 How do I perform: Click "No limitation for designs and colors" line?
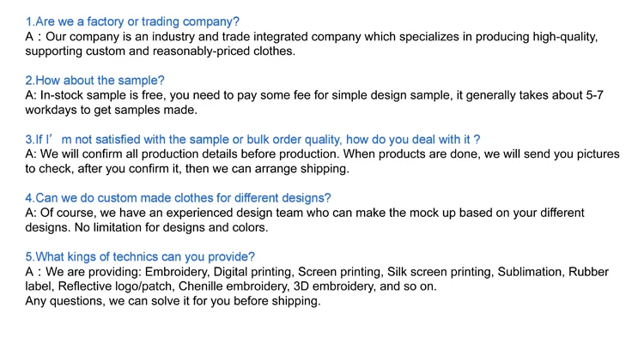147,227
